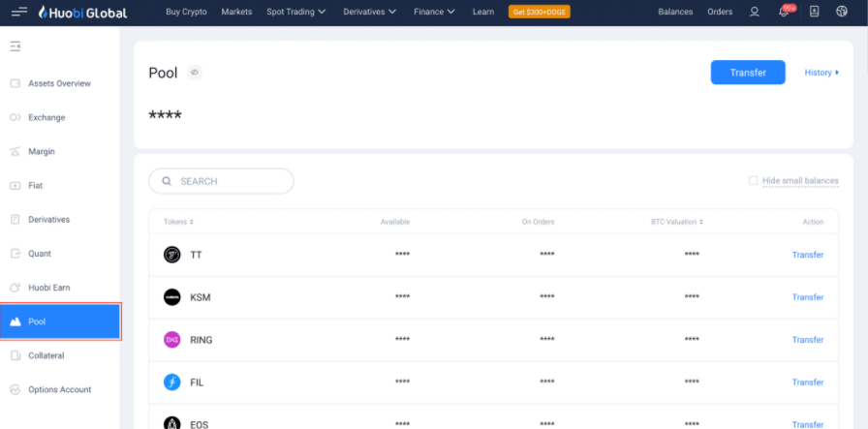Screen dimensions: 868x429
Task: Click Transfer link for RING
Action: (x=808, y=340)
